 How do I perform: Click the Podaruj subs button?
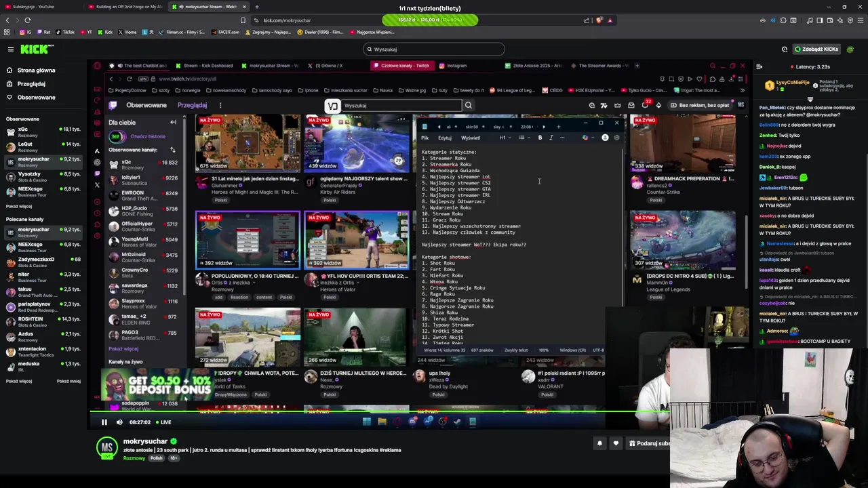(x=649, y=443)
